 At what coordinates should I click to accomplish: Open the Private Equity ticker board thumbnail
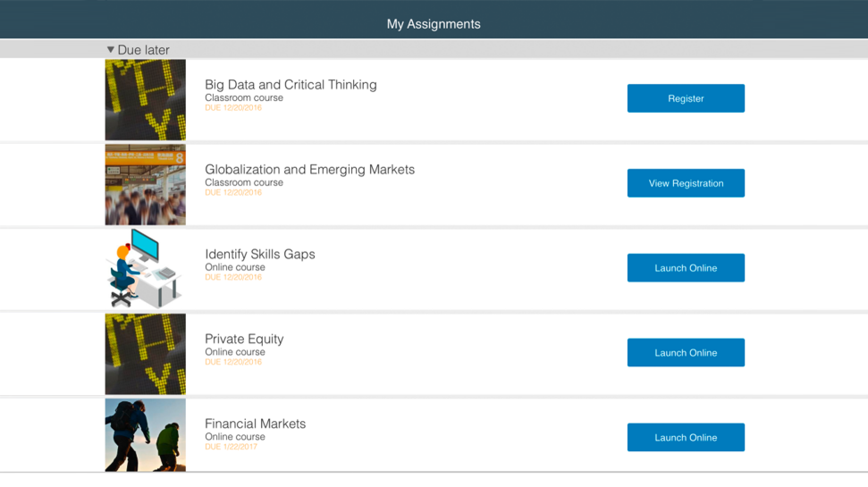tap(146, 354)
